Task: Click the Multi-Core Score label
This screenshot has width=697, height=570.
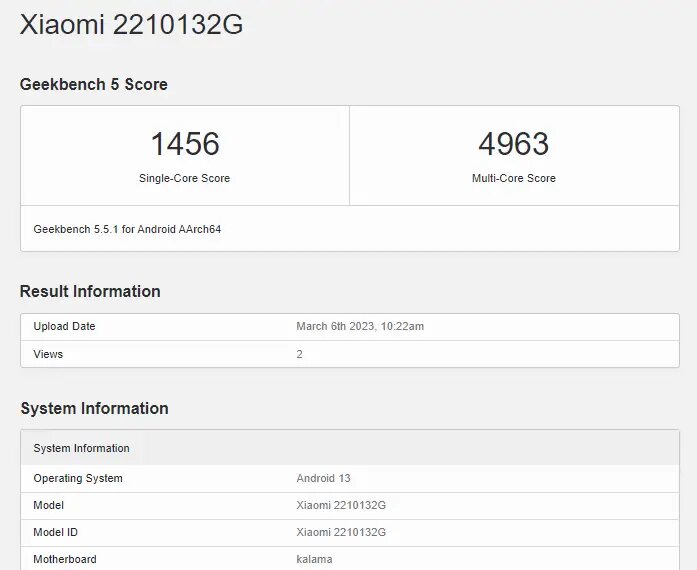Action: (x=514, y=178)
